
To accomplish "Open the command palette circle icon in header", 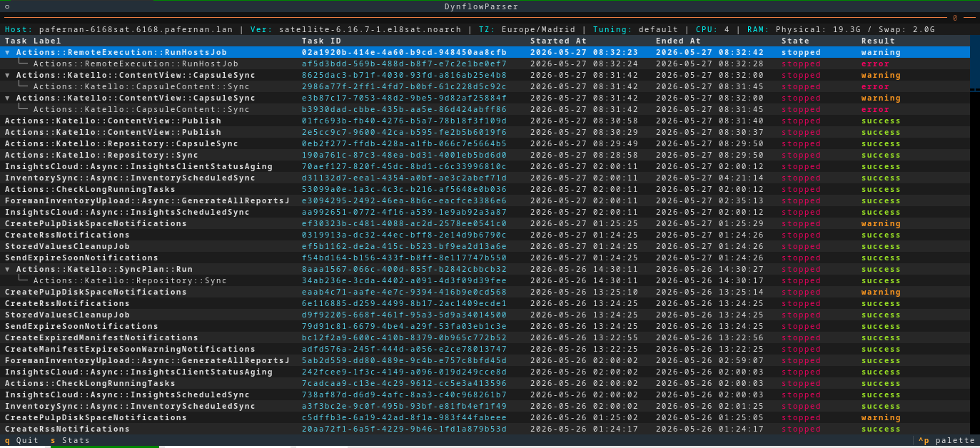I will (x=7, y=6).
